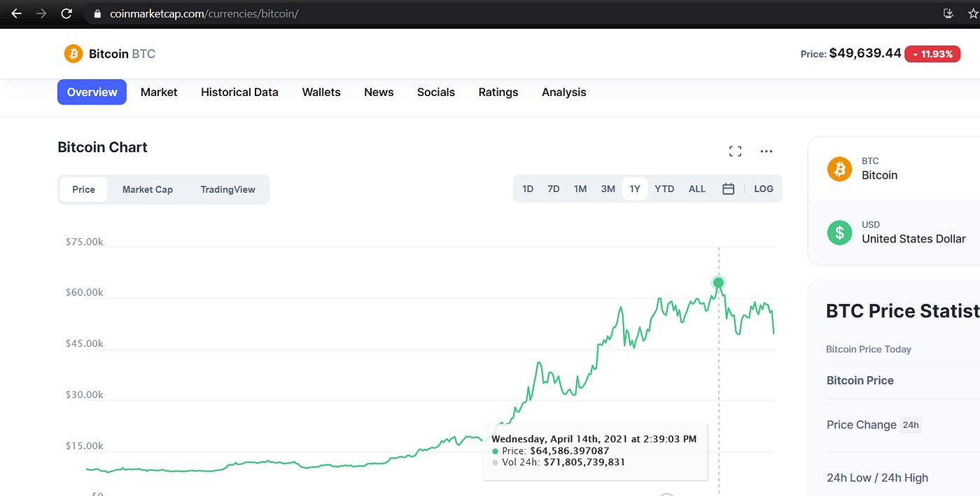
Task: Click the green peak marker on chart
Action: click(718, 283)
